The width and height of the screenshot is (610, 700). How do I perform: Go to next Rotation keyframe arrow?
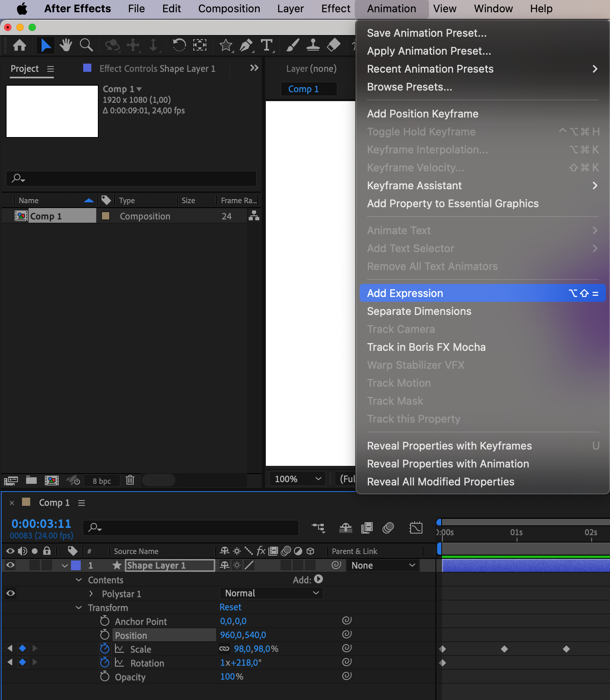[35, 662]
